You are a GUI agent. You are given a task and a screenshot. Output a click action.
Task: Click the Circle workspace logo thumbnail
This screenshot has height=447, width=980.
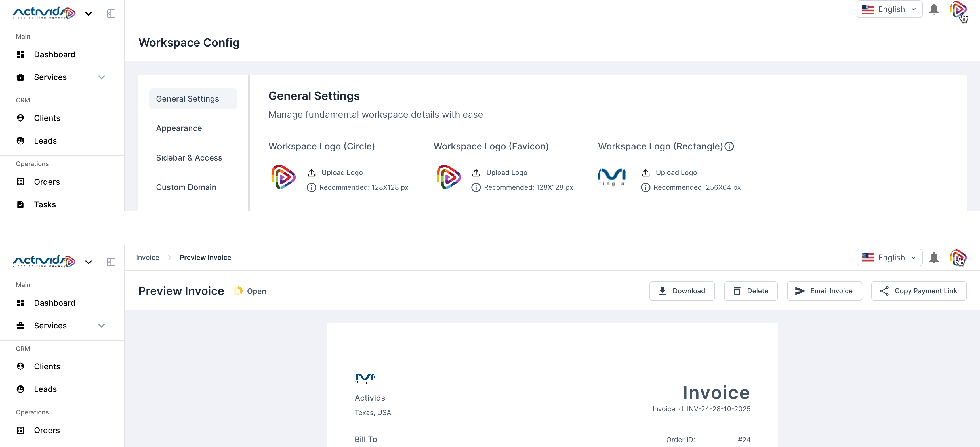[283, 177]
